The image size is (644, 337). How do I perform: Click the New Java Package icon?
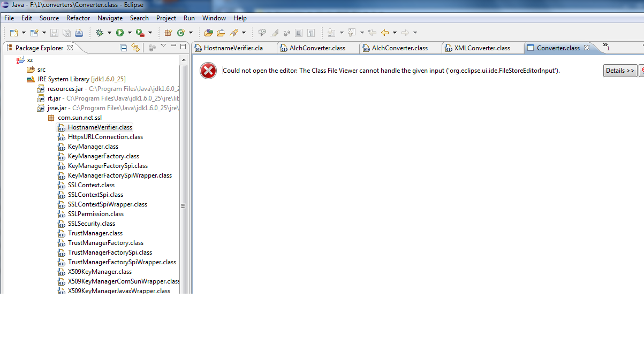(x=168, y=33)
